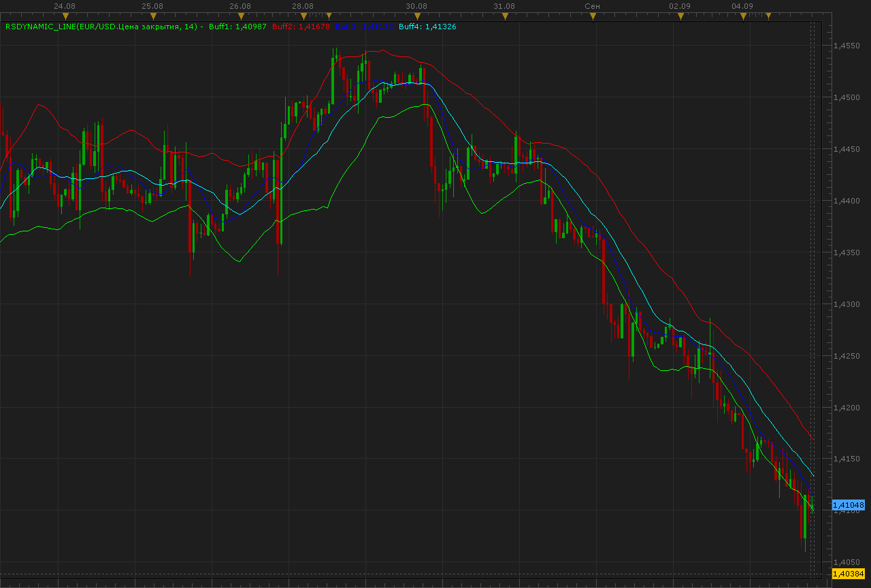Click the 1,4550 price axis label

pos(847,46)
